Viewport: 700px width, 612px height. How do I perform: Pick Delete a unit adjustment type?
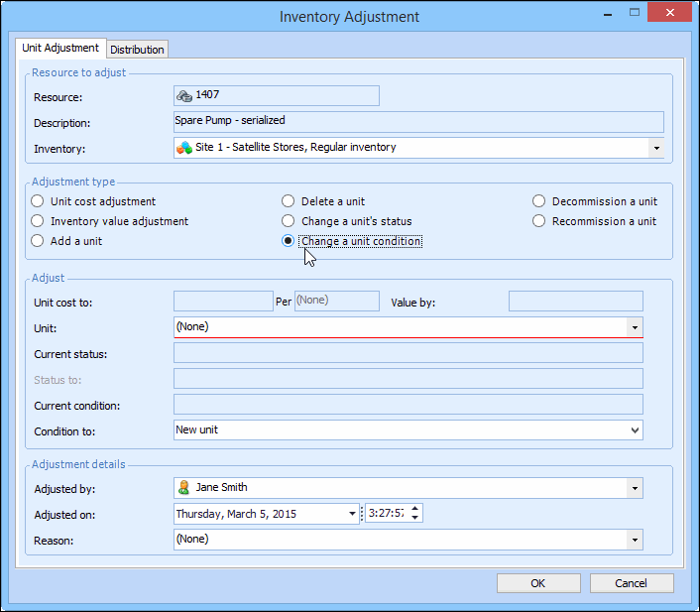click(289, 201)
